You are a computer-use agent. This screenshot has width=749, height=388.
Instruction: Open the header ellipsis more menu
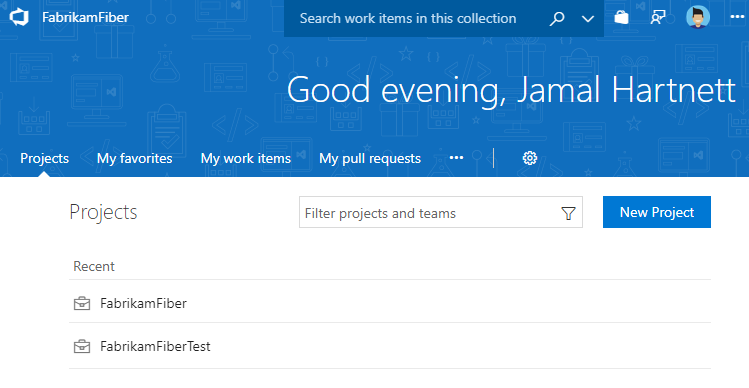(x=738, y=17)
